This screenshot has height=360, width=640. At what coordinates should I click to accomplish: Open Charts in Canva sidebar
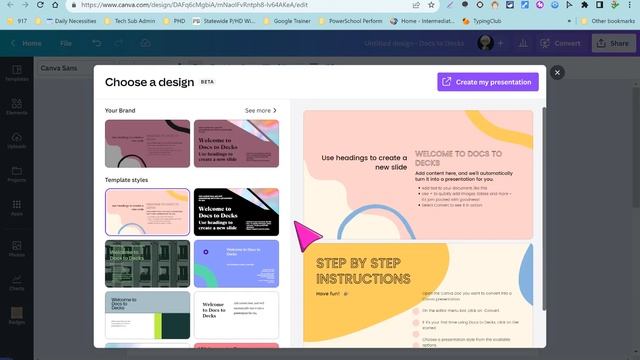pos(17,282)
